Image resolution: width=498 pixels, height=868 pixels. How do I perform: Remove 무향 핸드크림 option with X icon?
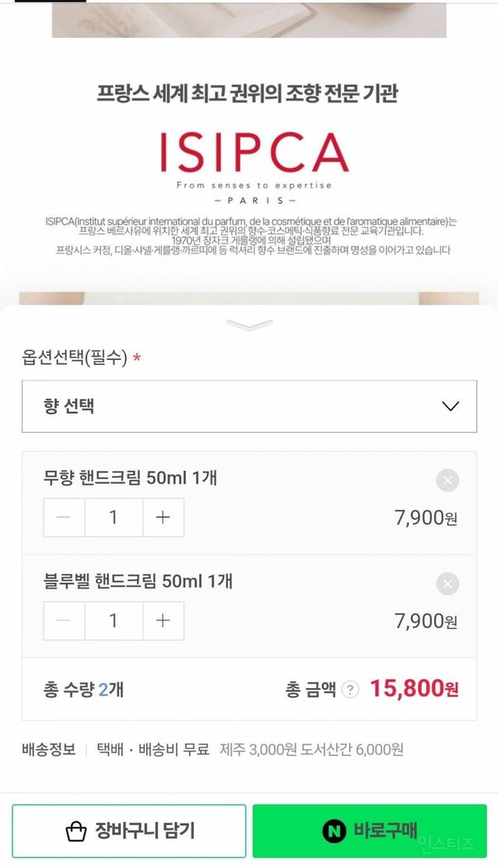click(447, 480)
